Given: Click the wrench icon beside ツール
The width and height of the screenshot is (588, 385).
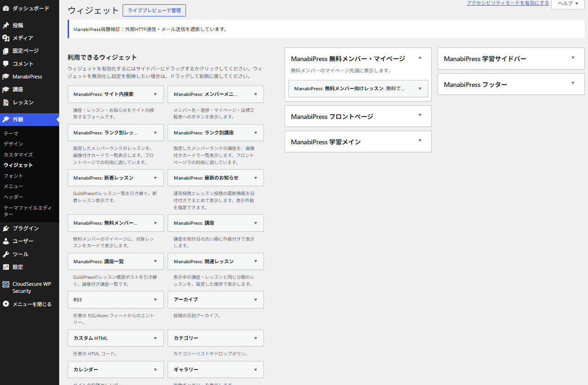Looking at the screenshot, I should 6,254.
